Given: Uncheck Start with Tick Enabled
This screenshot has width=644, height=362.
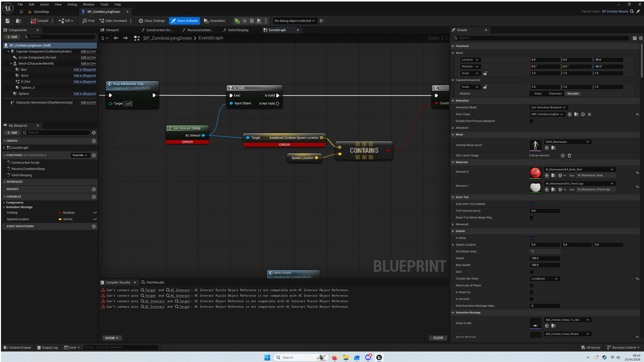Looking at the screenshot, I should pos(532,204).
